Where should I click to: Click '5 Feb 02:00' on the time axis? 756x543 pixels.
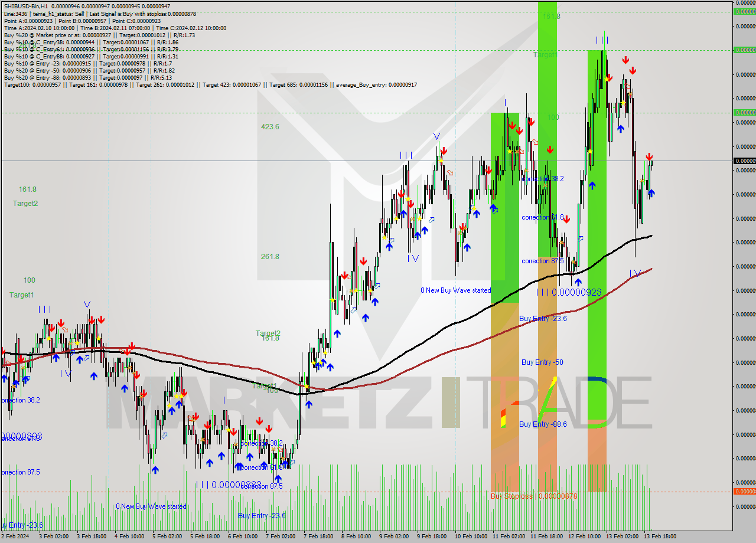pyautogui.click(x=167, y=537)
